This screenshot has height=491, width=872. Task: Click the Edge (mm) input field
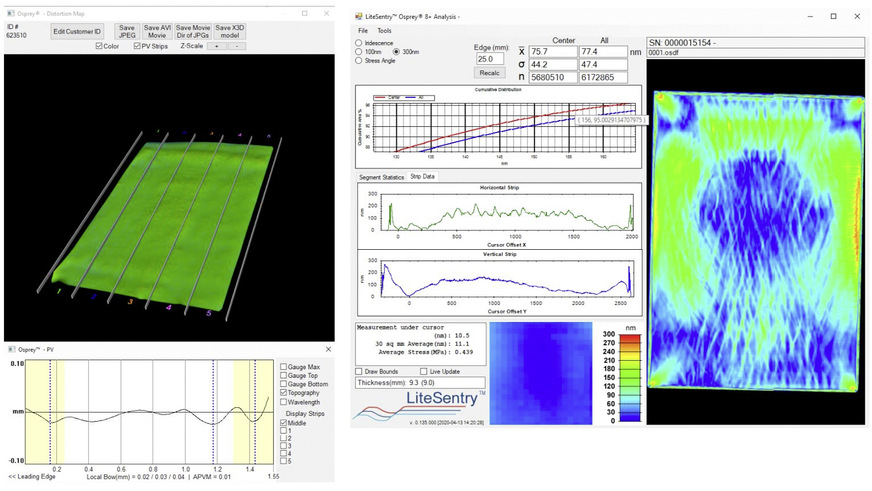coord(491,59)
